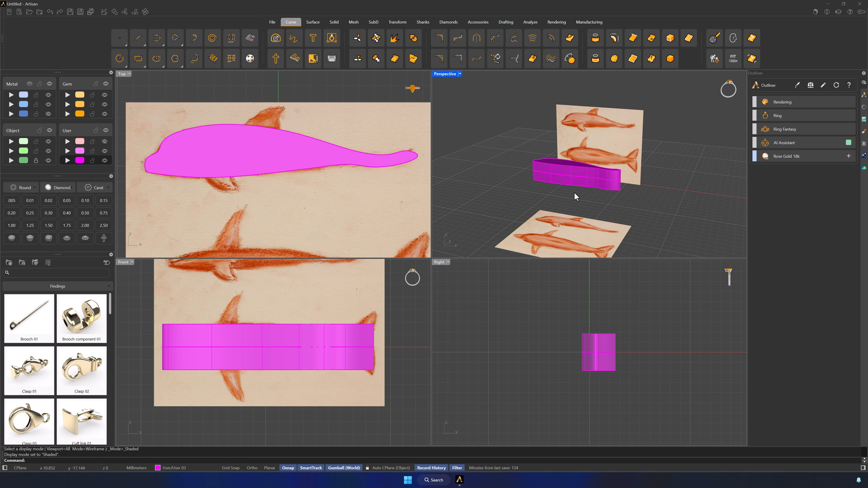Open the FIT tool icon
The image size is (868, 488).
(x=733, y=59)
